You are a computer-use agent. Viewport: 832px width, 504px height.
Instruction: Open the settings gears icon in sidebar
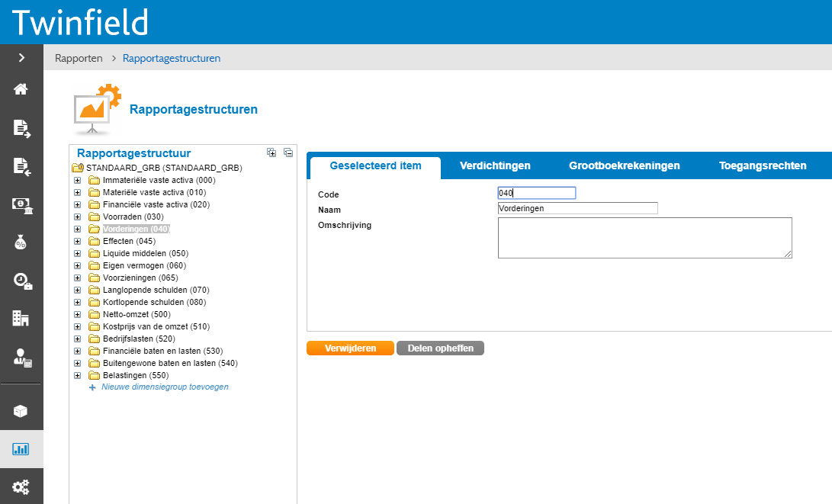coord(21,486)
